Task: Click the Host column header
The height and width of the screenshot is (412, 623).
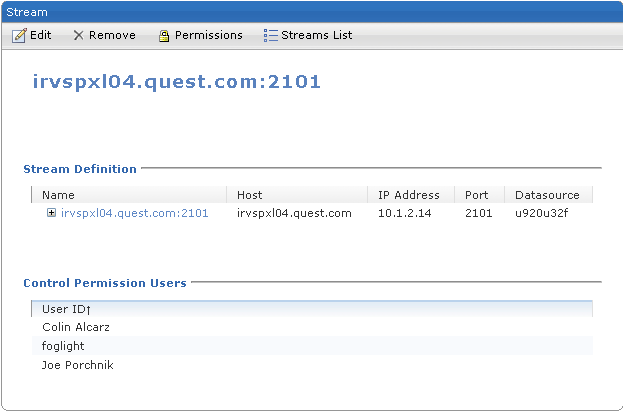Action: (x=250, y=195)
